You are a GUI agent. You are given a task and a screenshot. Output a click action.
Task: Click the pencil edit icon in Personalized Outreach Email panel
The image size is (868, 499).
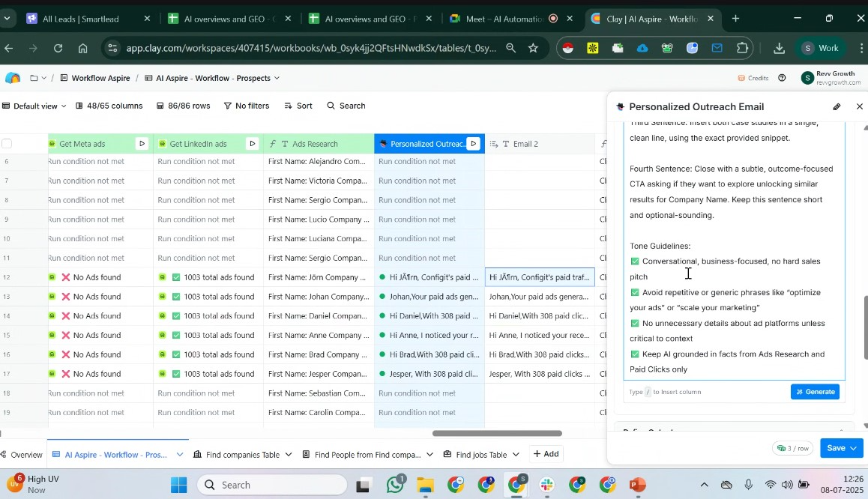(837, 107)
